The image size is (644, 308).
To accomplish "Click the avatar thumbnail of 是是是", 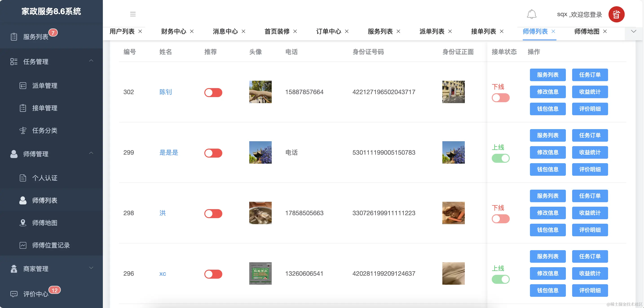I will click(x=260, y=152).
